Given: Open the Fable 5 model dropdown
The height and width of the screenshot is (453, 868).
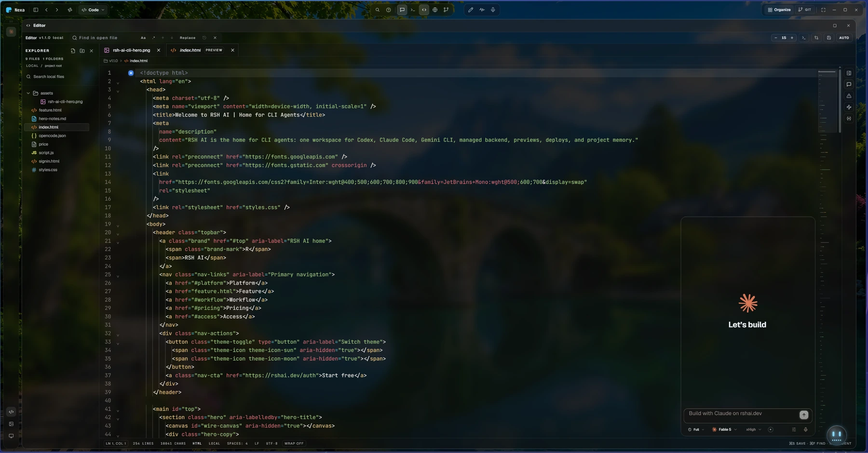Looking at the screenshot, I should [x=725, y=429].
